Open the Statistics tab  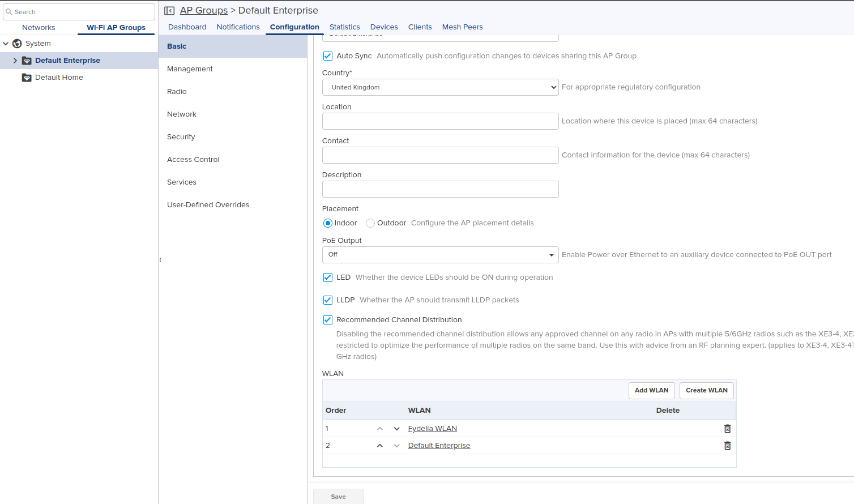(x=344, y=27)
